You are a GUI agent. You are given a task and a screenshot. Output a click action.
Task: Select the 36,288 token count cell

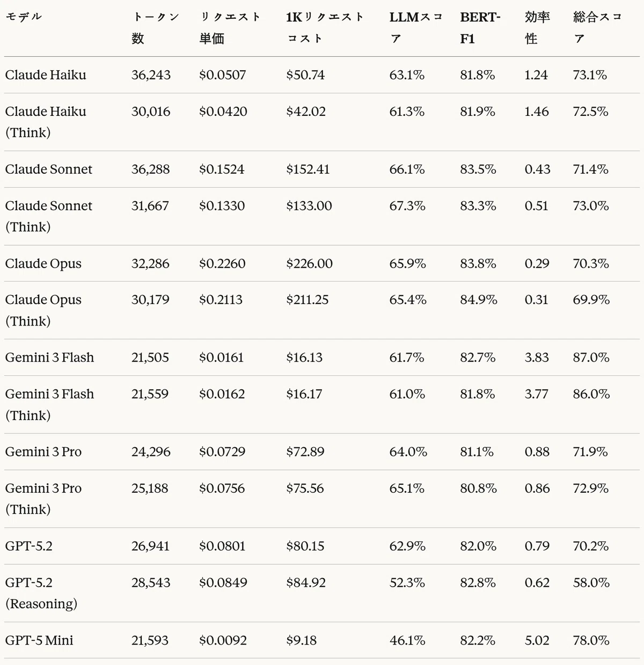(150, 169)
